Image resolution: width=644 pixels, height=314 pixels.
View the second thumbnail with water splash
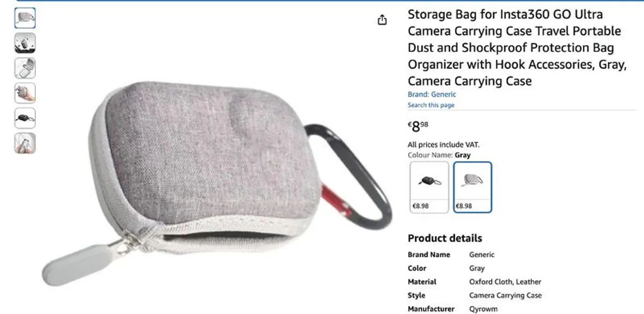pos(25,43)
